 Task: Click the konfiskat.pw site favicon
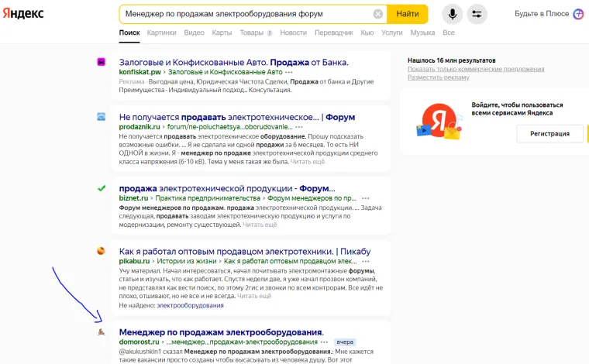101,62
